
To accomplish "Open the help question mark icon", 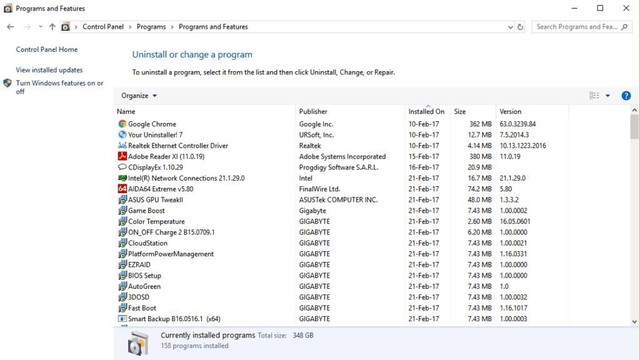I will [x=626, y=96].
